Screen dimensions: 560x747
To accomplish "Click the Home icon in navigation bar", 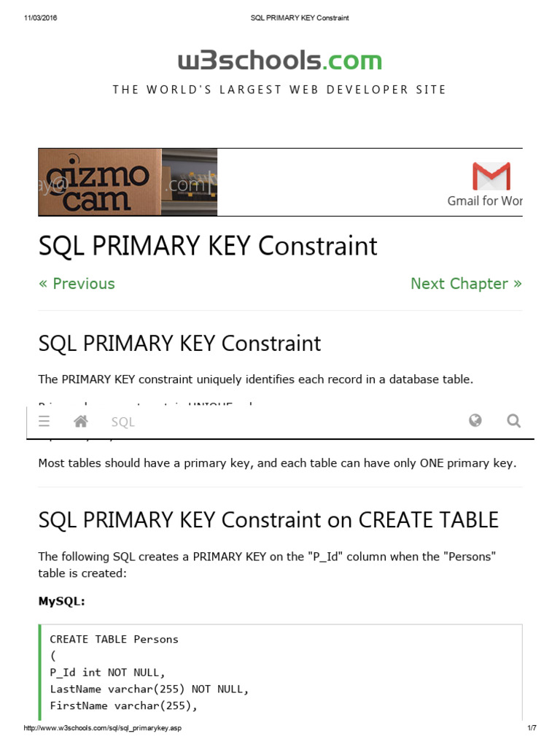I will [81, 421].
